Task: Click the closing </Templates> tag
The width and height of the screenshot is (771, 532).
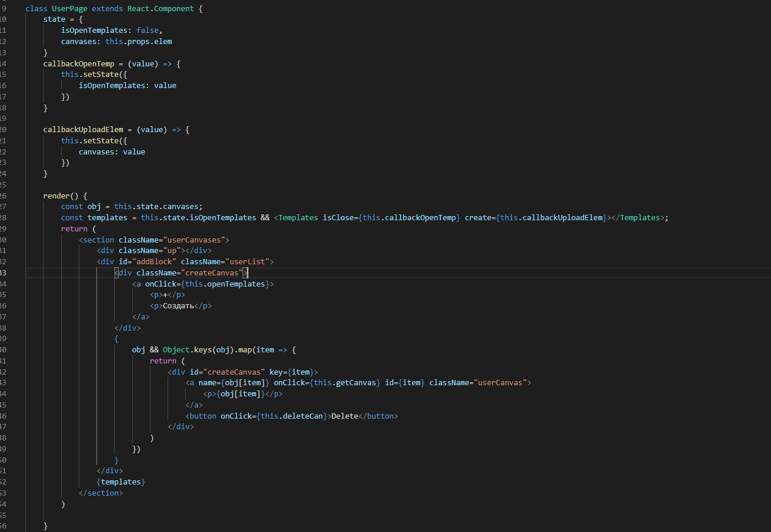Action: [637, 217]
